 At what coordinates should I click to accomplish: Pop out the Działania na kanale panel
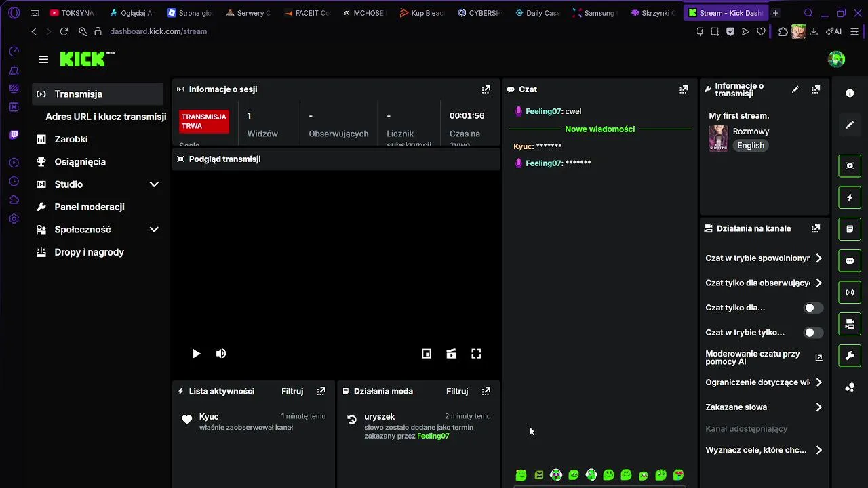click(x=816, y=229)
